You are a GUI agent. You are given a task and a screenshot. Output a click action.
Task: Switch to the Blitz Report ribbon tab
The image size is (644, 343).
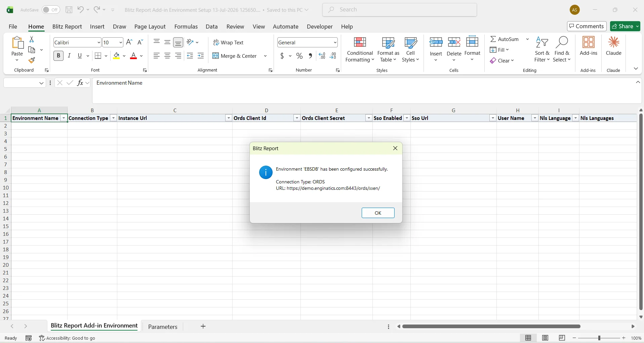click(67, 27)
